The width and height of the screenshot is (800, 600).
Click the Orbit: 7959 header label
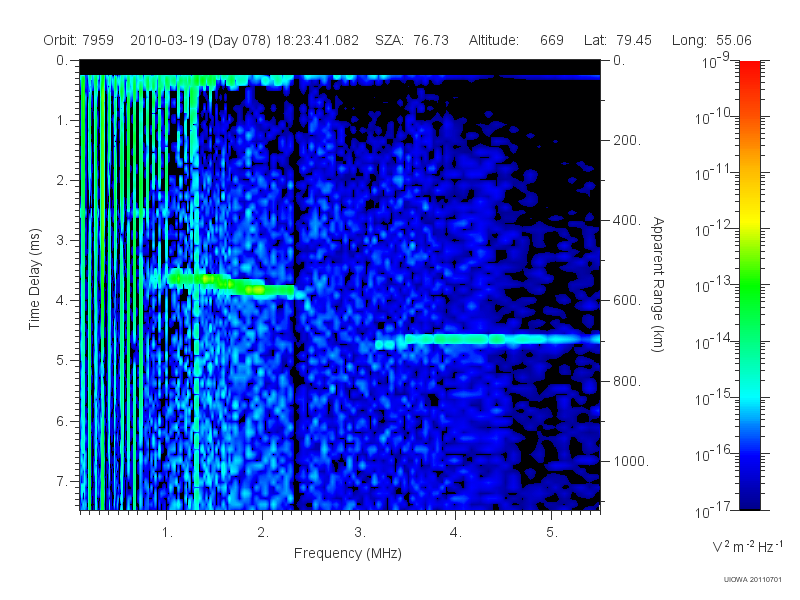79,40
